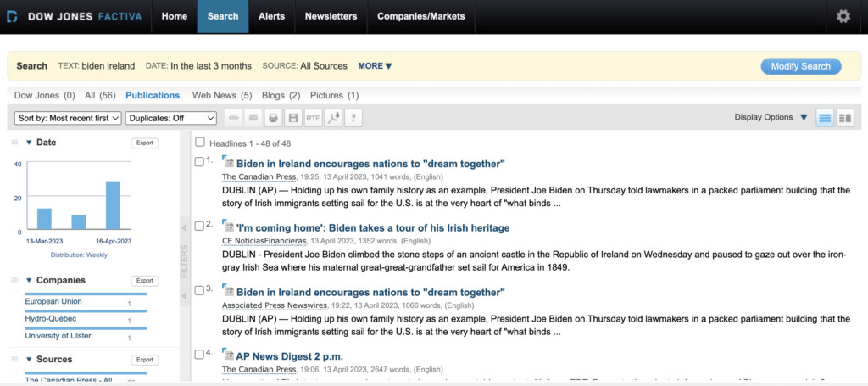Export the Companies filter list

tap(145, 281)
